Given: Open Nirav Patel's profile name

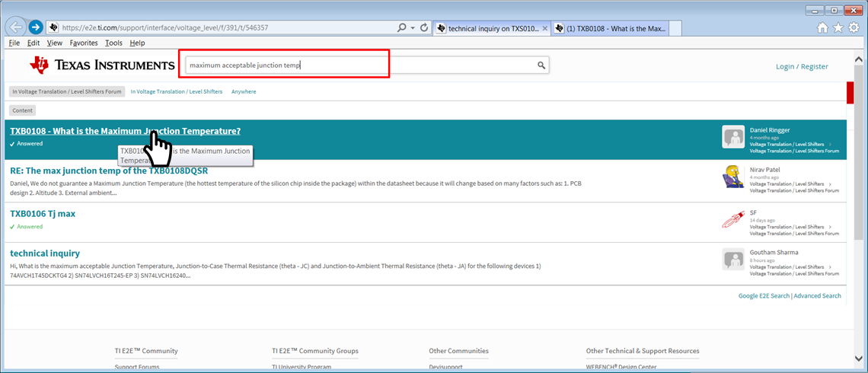Looking at the screenshot, I should tap(764, 169).
